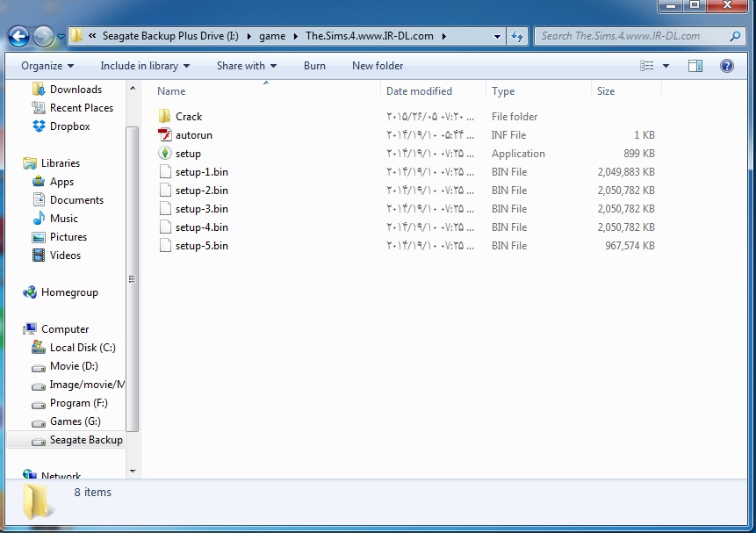Click 'game' in the address breadcrumb

tap(272, 36)
